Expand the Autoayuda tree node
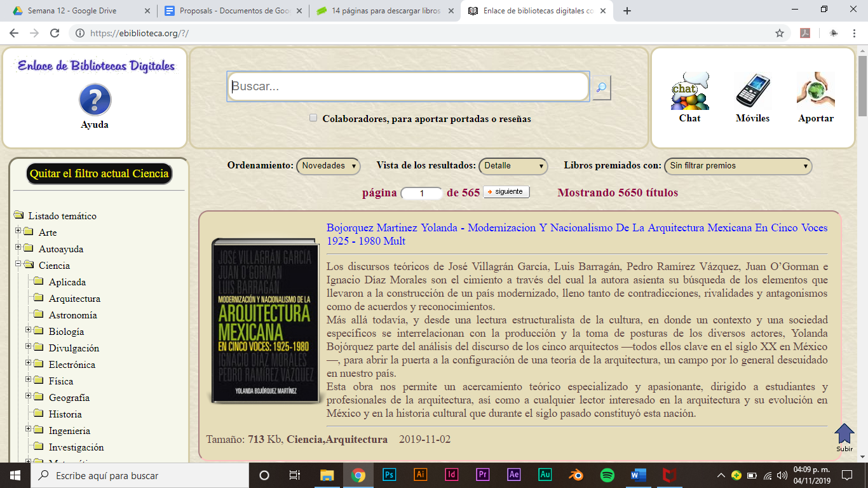 point(18,247)
